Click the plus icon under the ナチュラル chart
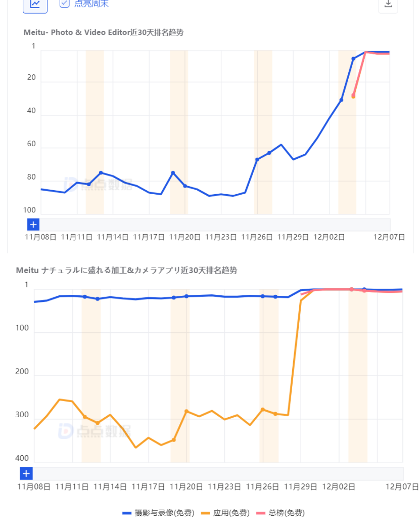 pyautogui.click(x=26, y=473)
